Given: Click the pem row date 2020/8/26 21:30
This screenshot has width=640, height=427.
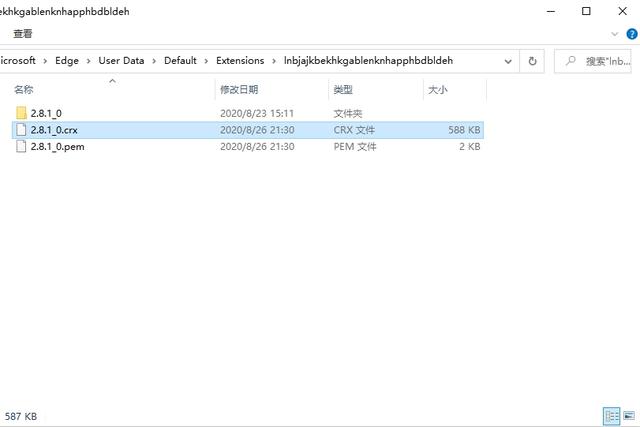Looking at the screenshot, I should point(257,147).
